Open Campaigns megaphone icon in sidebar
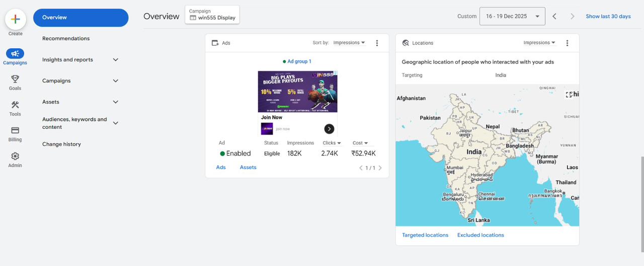 pos(15,53)
